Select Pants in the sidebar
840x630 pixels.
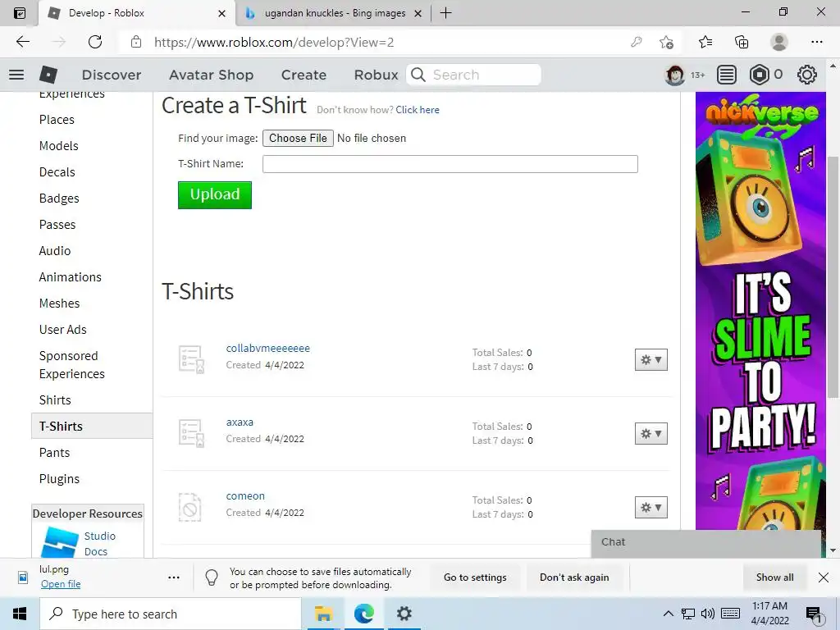click(54, 453)
